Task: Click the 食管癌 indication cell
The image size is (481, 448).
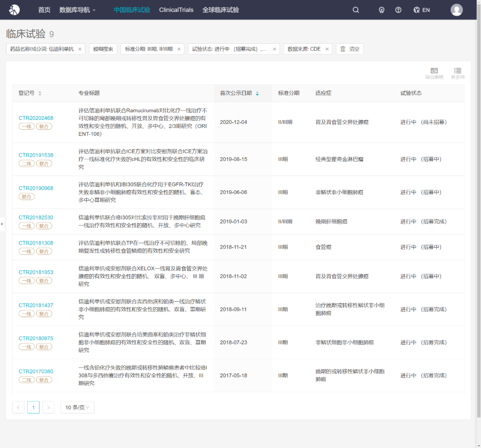Action: pyautogui.click(x=323, y=247)
